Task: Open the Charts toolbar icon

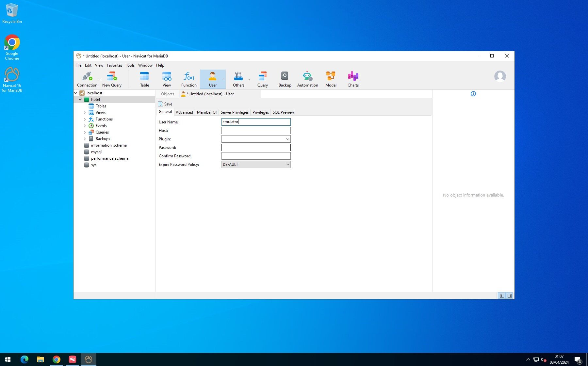Action: (x=353, y=79)
